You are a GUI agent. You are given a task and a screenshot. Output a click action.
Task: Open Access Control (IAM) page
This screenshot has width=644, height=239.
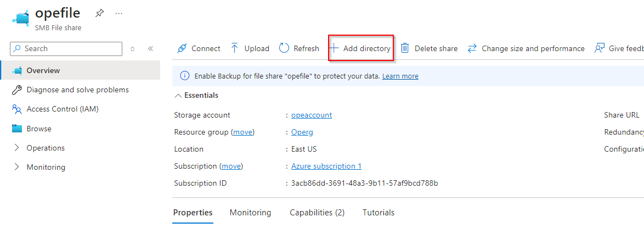coord(62,109)
